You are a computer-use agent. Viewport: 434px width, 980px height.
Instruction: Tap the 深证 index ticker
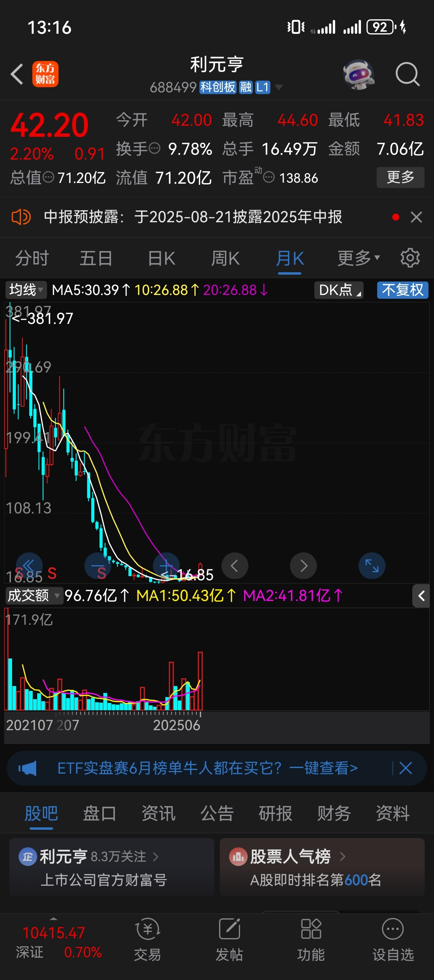(x=58, y=943)
